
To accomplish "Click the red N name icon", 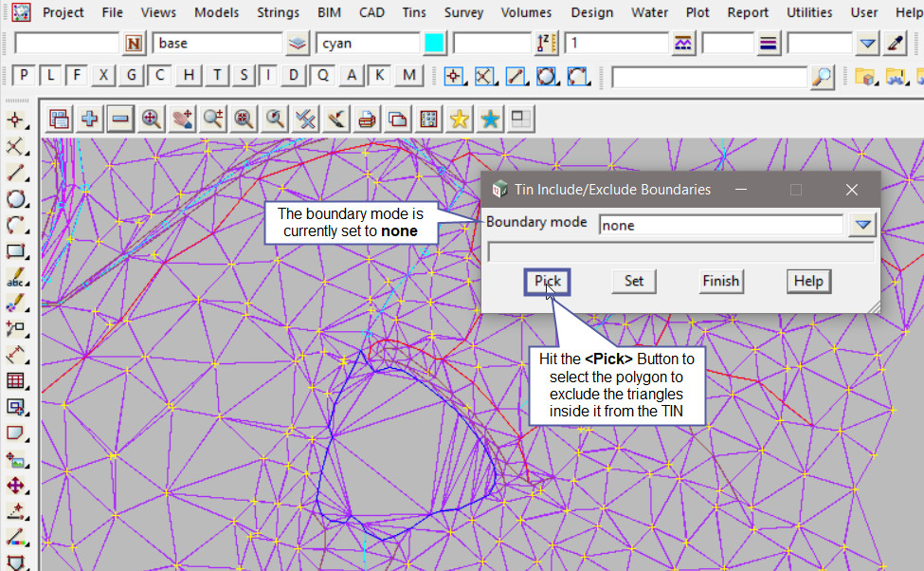I will [x=134, y=44].
